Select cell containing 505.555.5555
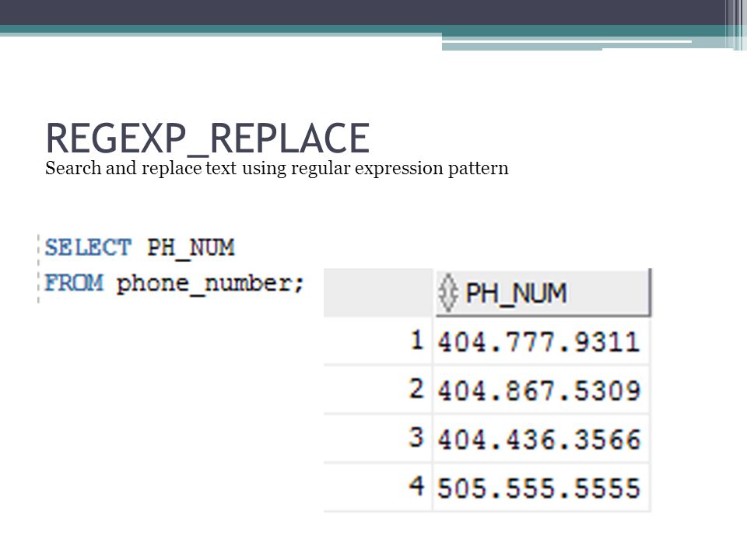Viewport: 747px width, 560px height. coord(542,488)
